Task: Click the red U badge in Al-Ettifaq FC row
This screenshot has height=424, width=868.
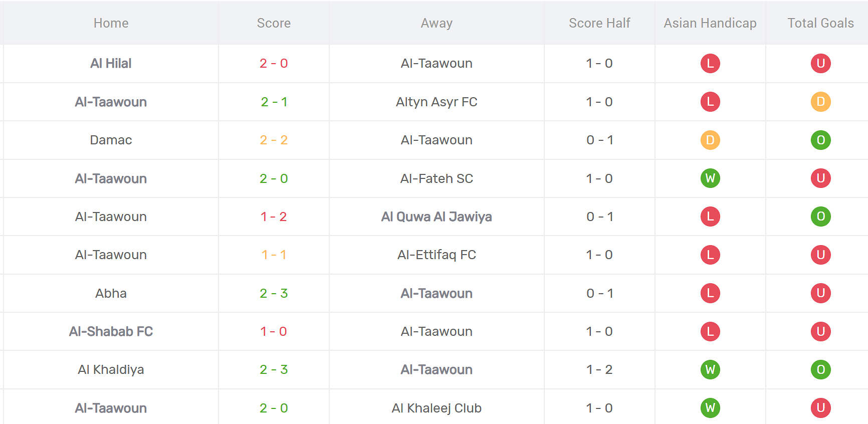Action: click(820, 255)
